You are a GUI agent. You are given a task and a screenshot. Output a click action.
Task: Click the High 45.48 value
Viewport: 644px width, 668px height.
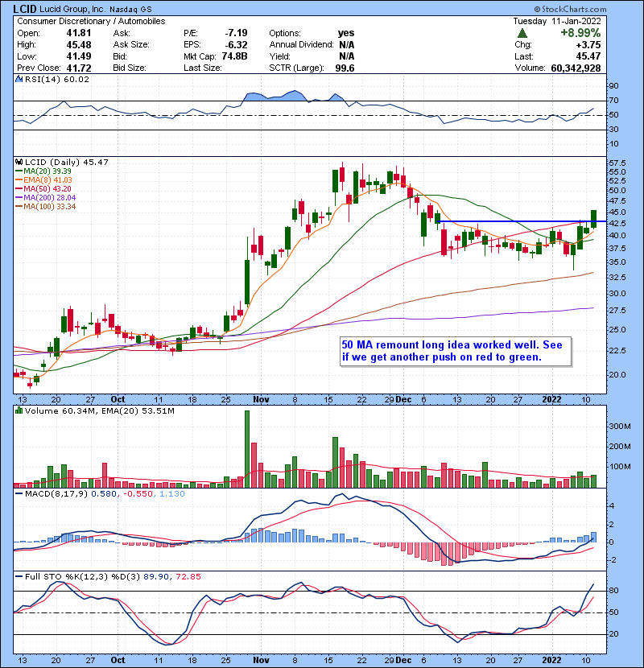pos(79,45)
